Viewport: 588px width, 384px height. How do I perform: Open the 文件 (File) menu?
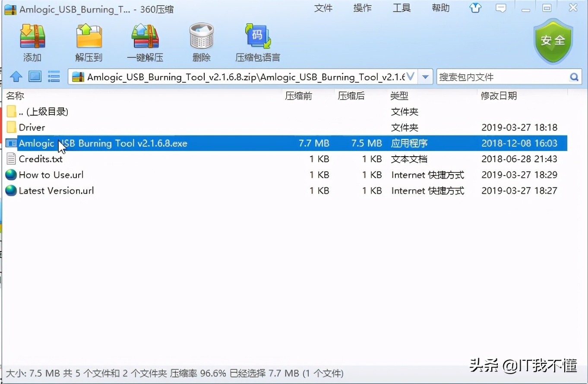(x=323, y=8)
